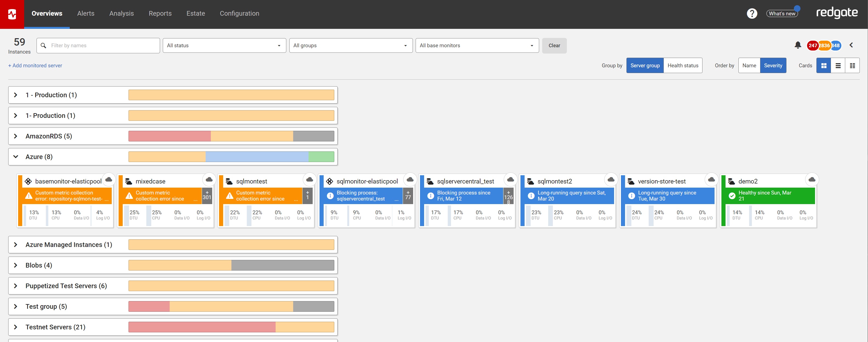The height and width of the screenshot is (342, 868).
Task: Click the Redgate Monitor heartbeat logo
Action: click(12, 14)
